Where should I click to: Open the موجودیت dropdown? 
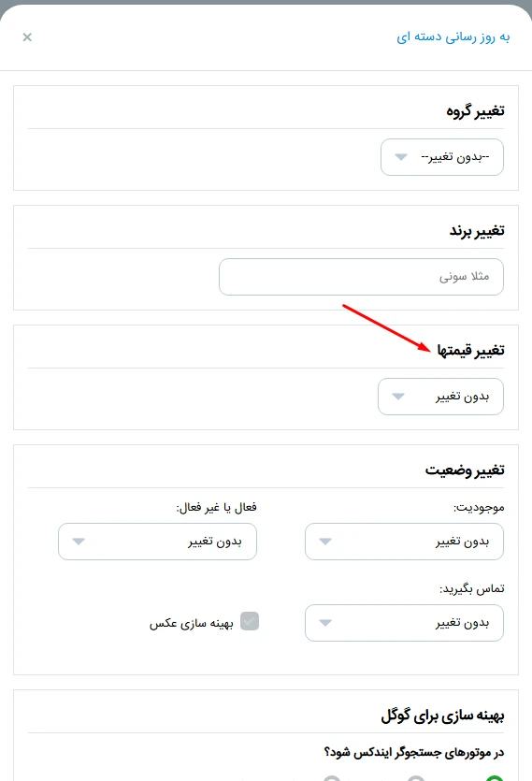click(x=404, y=542)
